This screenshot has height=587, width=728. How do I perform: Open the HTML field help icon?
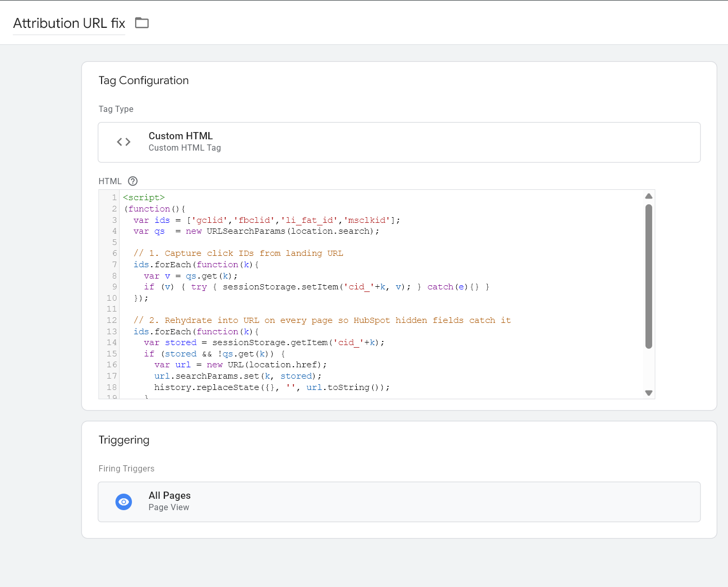pyautogui.click(x=133, y=181)
